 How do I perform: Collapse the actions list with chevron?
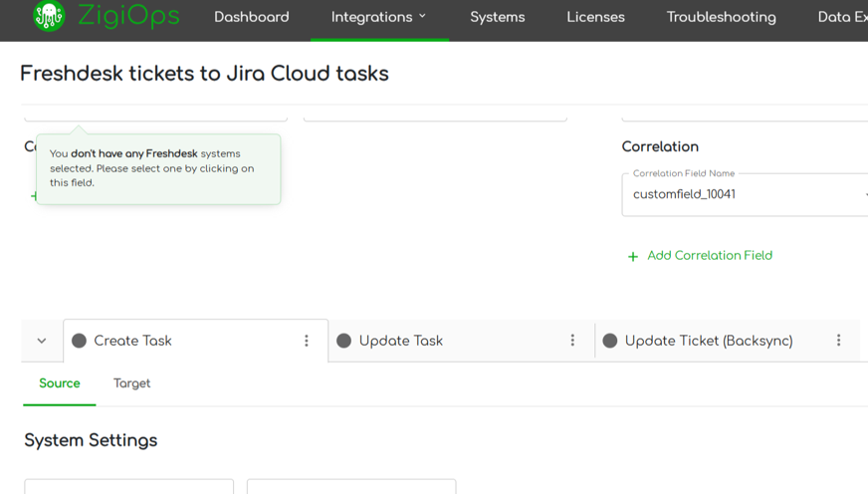(42, 341)
